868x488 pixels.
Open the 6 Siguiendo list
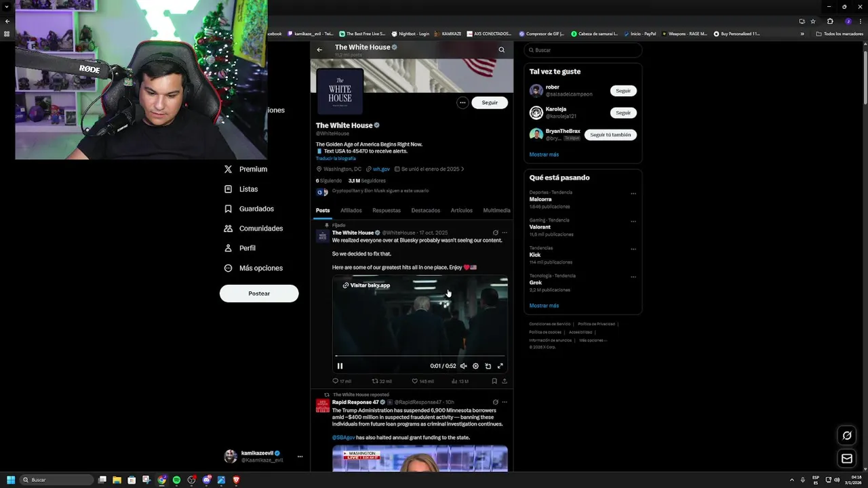pyautogui.click(x=329, y=181)
